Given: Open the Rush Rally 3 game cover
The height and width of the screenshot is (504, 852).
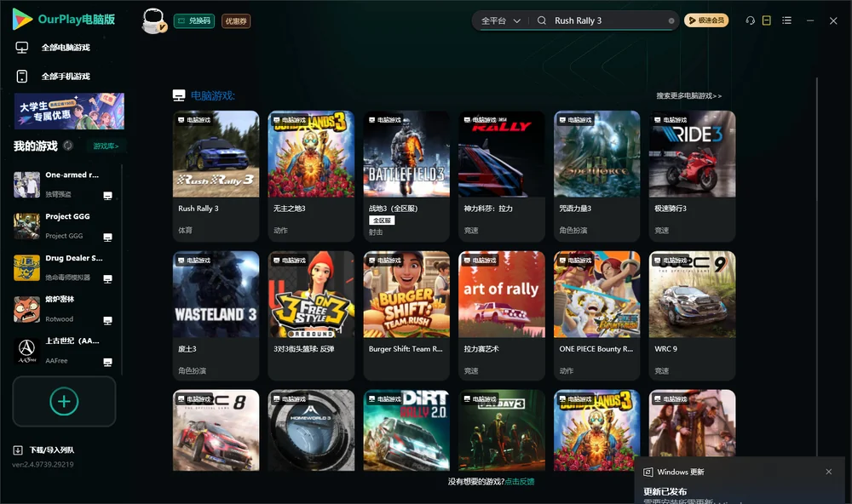Looking at the screenshot, I should (216, 154).
